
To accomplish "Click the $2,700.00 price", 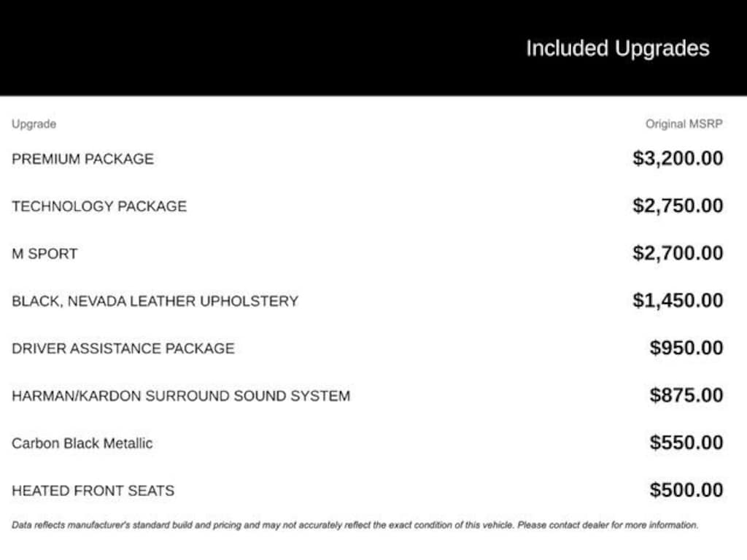I will click(678, 253).
